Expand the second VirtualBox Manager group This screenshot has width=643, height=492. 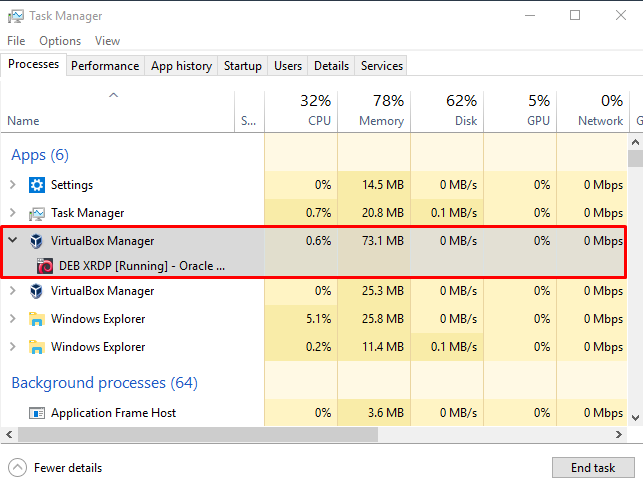13,291
